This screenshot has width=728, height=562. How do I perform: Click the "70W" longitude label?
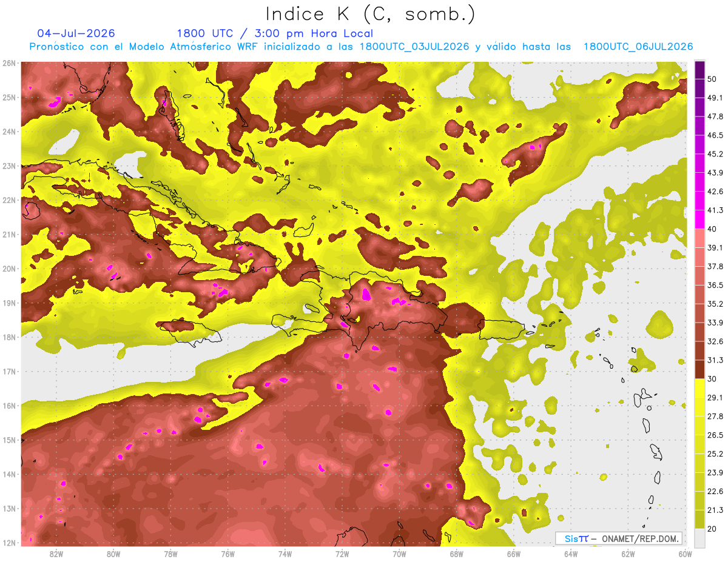[x=399, y=554]
